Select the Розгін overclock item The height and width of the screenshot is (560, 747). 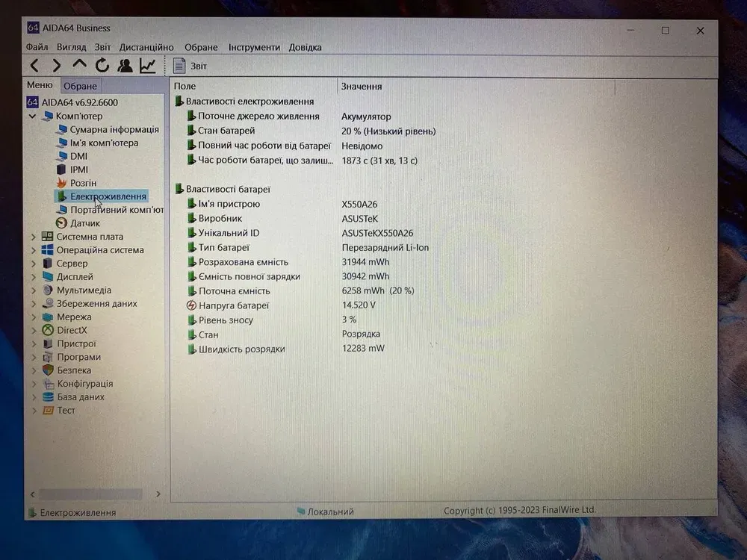pos(83,183)
